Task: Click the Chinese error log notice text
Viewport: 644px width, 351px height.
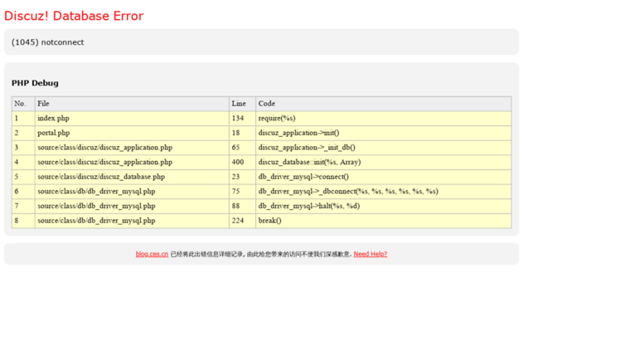Action: pos(261,254)
